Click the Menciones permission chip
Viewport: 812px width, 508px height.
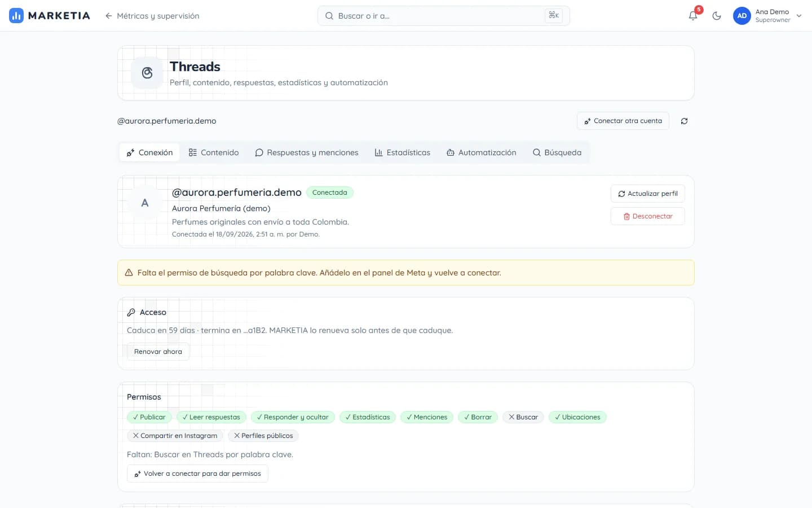point(427,417)
